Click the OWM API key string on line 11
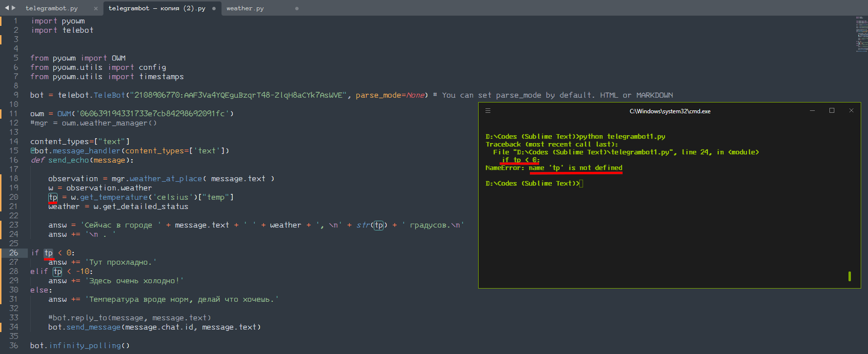868x354 pixels. tap(153, 114)
